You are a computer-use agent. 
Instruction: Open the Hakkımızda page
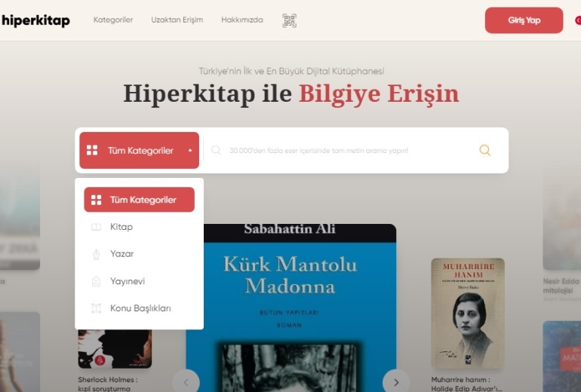(x=242, y=20)
